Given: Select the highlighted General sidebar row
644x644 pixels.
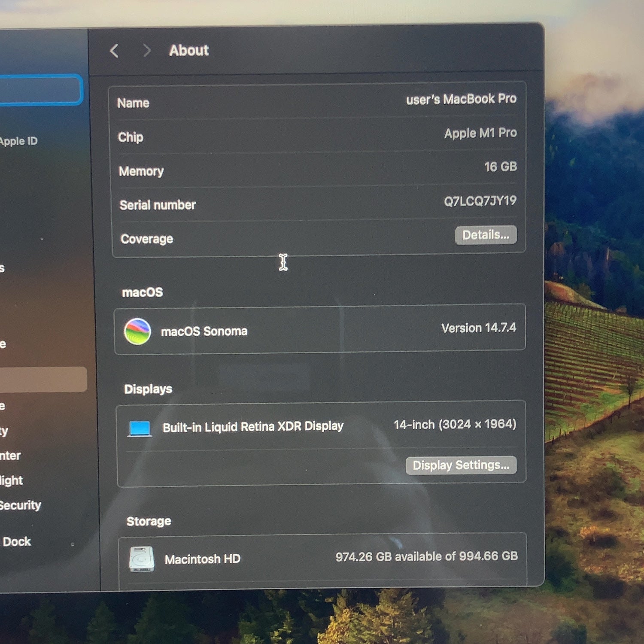Looking at the screenshot, I should 43,379.
